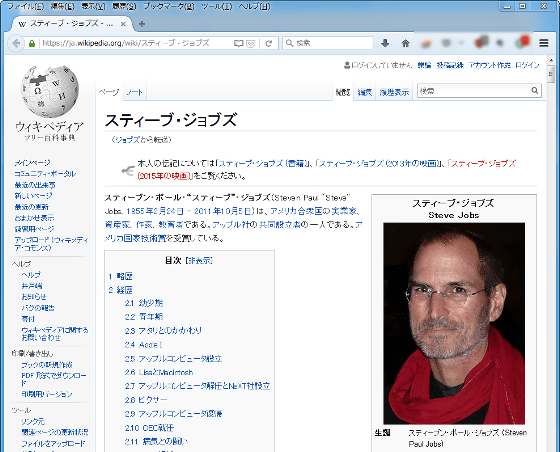This screenshot has width=560, height=452.
Task: Open the Firefox hamburger menu
Action: point(544,43)
